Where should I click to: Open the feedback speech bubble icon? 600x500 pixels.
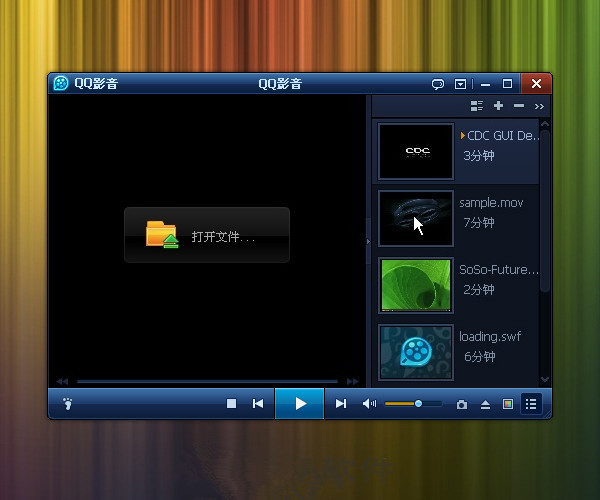click(438, 84)
